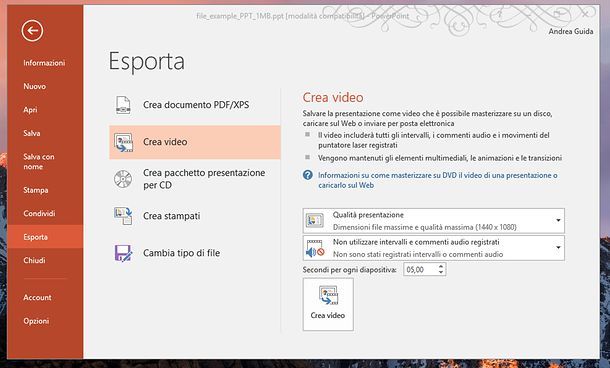This screenshot has height=368, width=610.
Task: Click the CD disc icon
Action: [123, 179]
